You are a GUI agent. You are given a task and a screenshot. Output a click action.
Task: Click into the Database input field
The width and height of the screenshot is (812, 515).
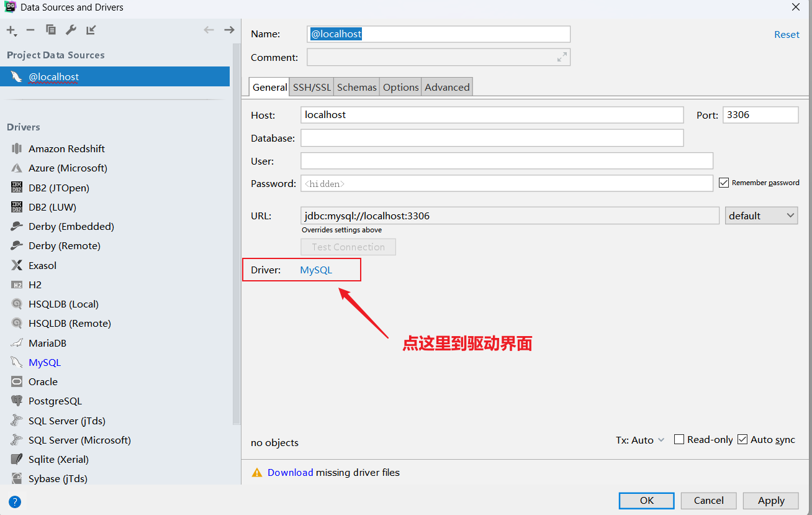coord(492,138)
